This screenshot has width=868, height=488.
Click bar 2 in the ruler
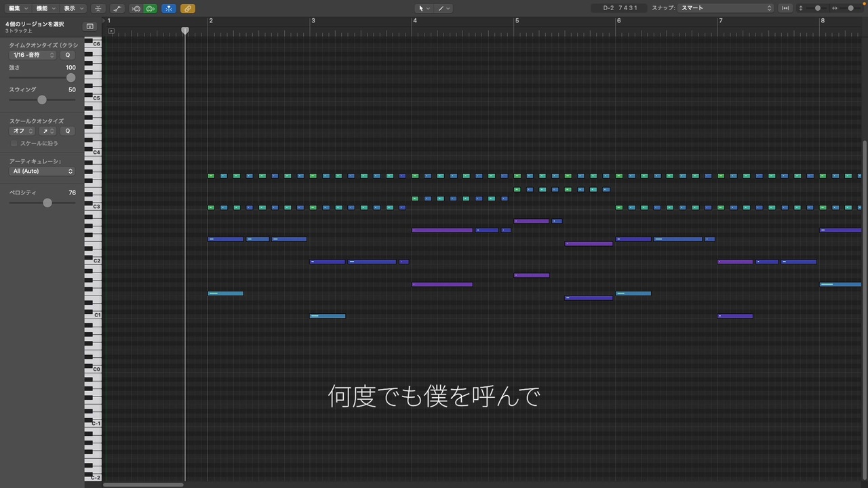click(x=211, y=21)
